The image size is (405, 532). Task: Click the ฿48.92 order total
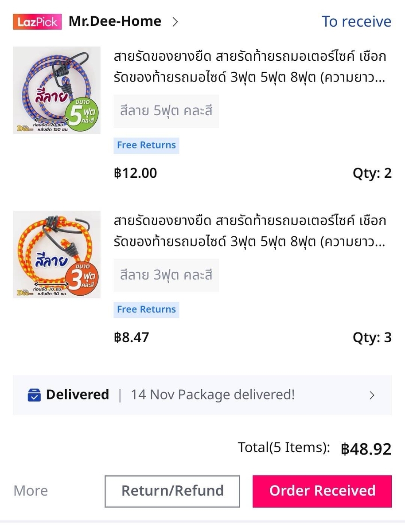[366, 449]
